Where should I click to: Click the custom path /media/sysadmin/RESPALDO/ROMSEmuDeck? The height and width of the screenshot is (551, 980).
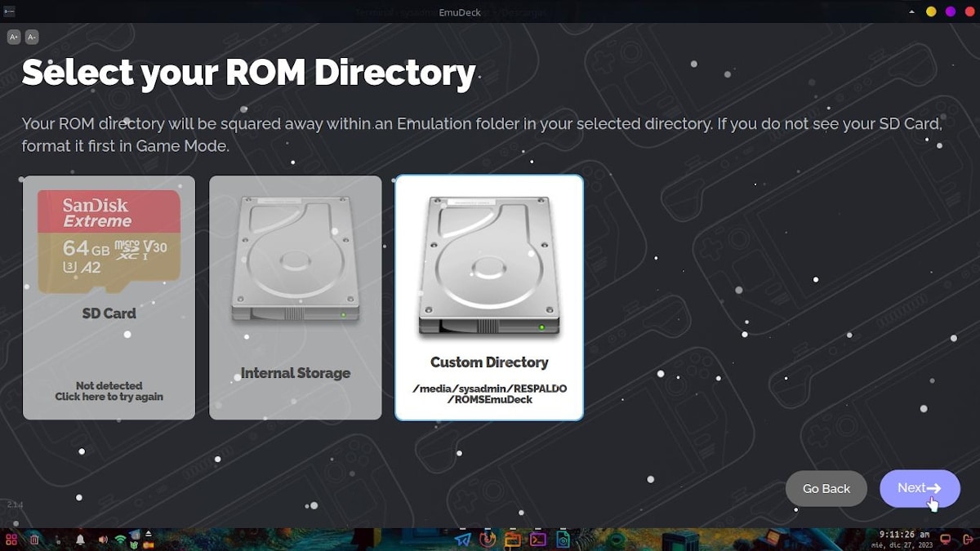489,394
